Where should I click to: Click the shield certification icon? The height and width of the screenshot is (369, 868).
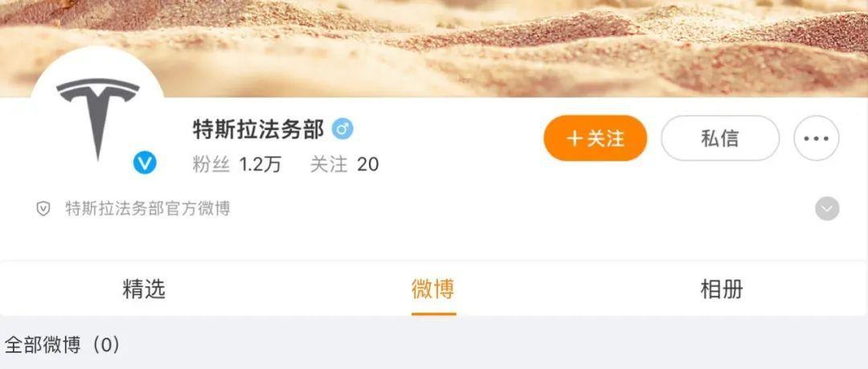pyautogui.click(x=43, y=209)
